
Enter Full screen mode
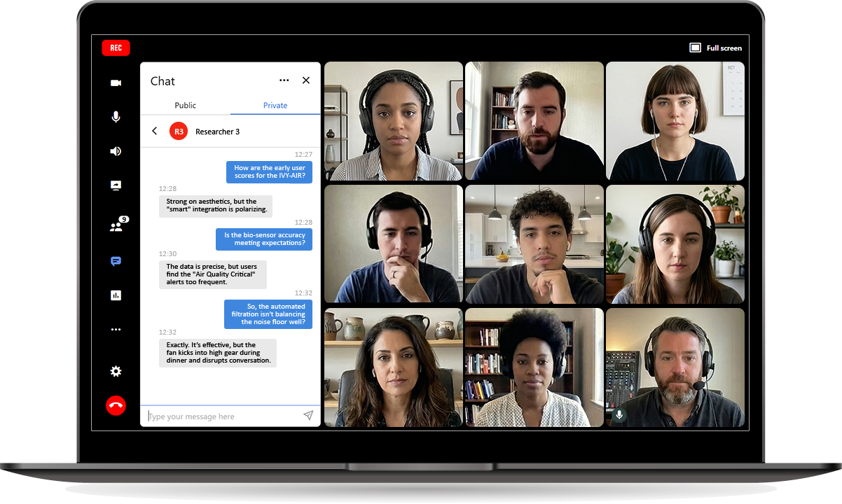click(716, 48)
